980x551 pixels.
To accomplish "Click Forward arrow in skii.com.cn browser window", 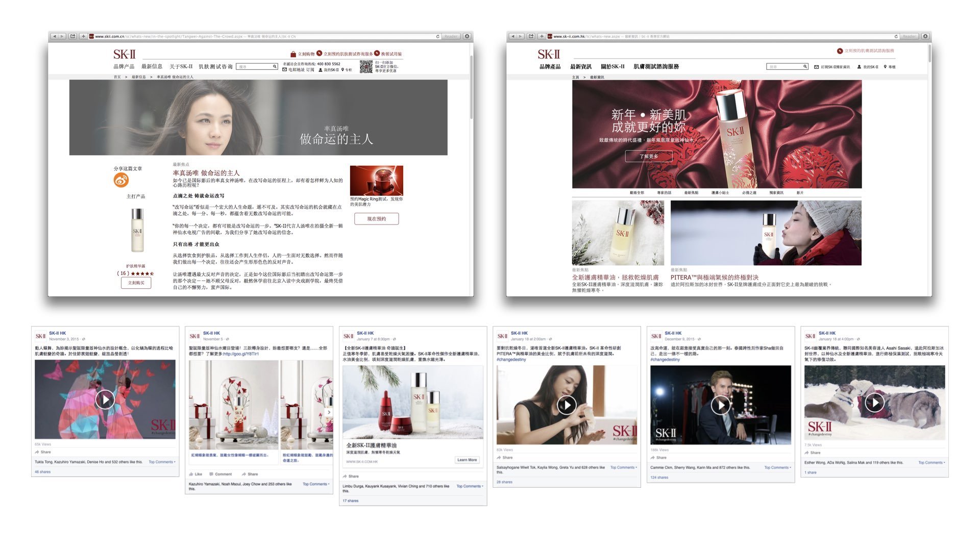I will 62,36.
